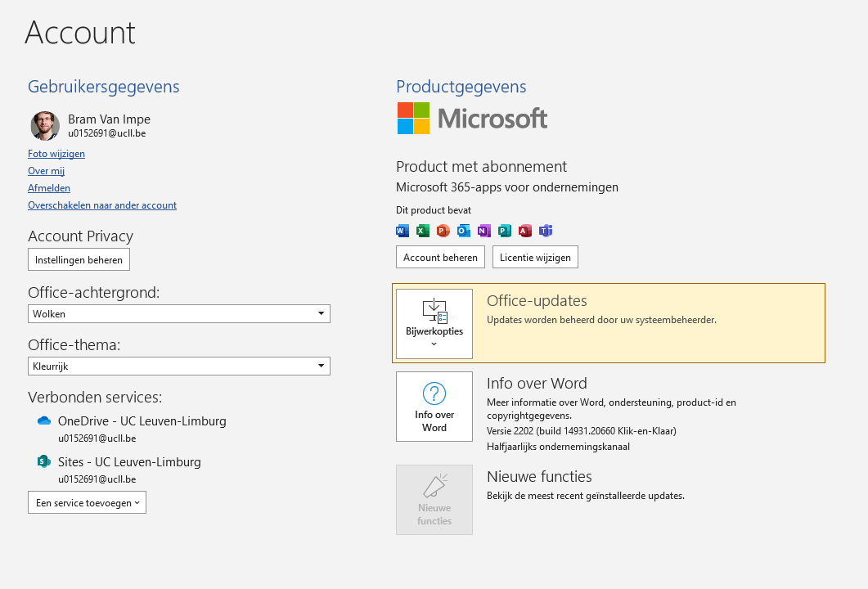Click the Publisher app icon
The height and width of the screenshot is (589, 868).
505,231
